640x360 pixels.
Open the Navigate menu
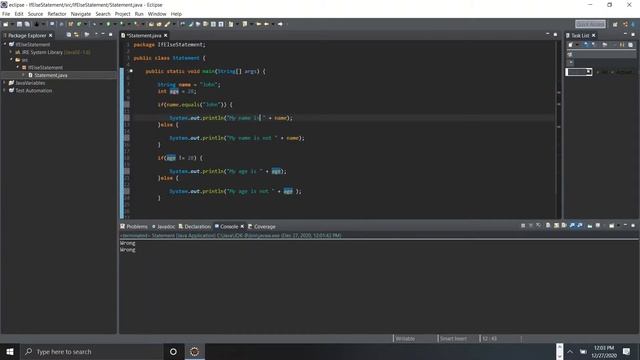[x=81, y=14]
